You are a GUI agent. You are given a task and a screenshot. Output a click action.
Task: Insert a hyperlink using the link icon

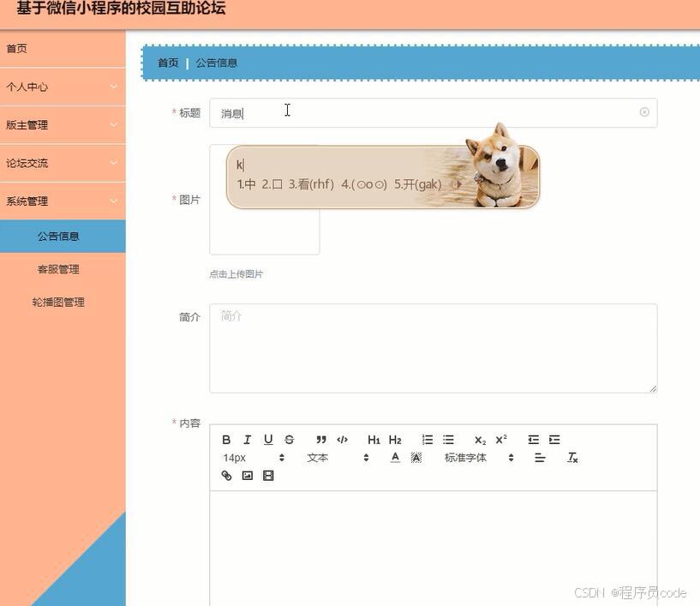click(x=225, y=475)
